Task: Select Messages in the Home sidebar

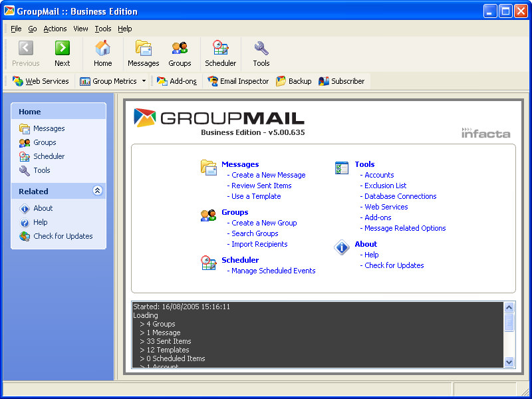Action: (42, 128)
